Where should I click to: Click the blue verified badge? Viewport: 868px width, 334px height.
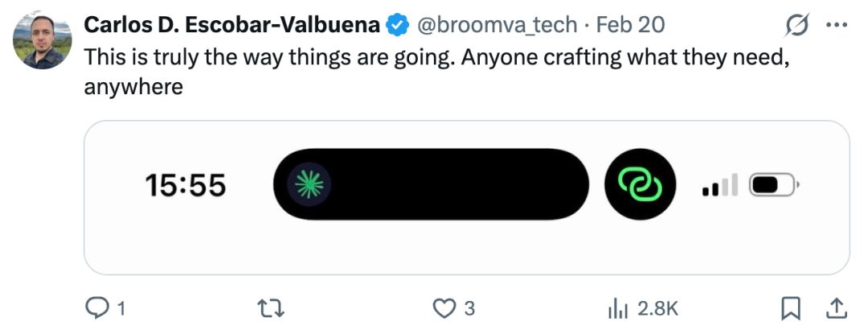398,25
